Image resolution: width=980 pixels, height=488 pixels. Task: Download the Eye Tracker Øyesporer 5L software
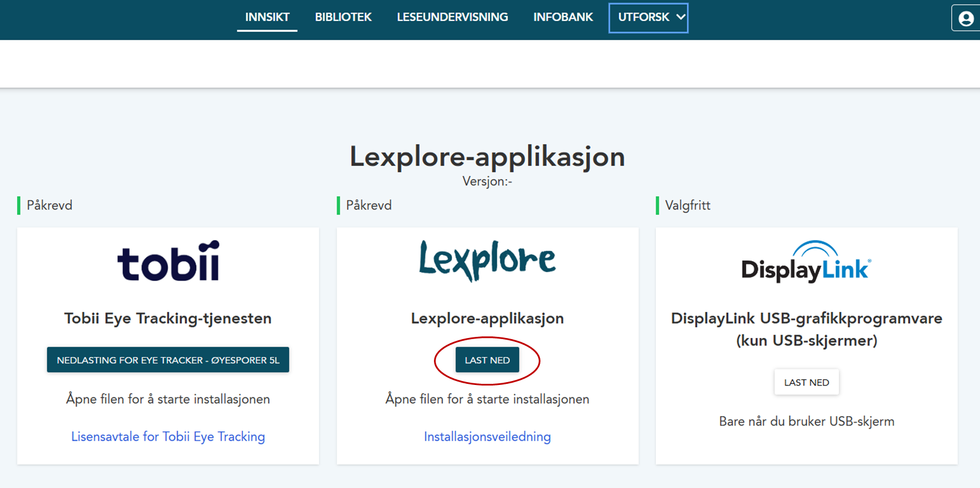point(168,359)
